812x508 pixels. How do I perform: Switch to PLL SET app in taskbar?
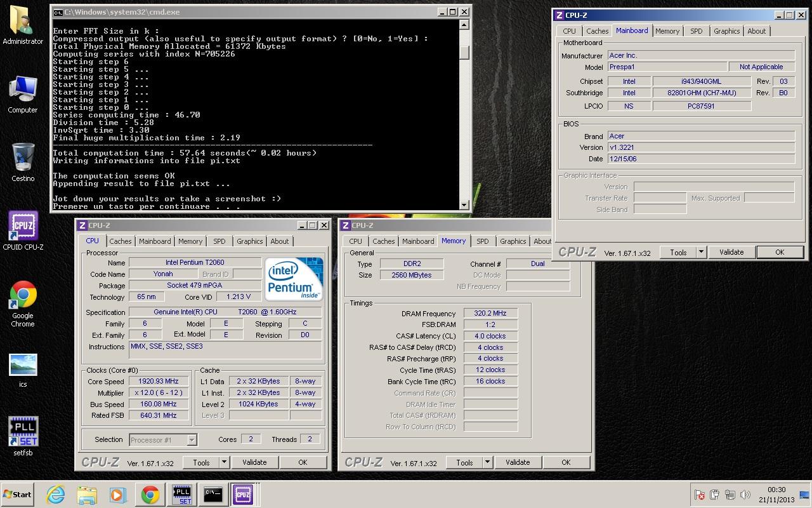tap(181, 495)
